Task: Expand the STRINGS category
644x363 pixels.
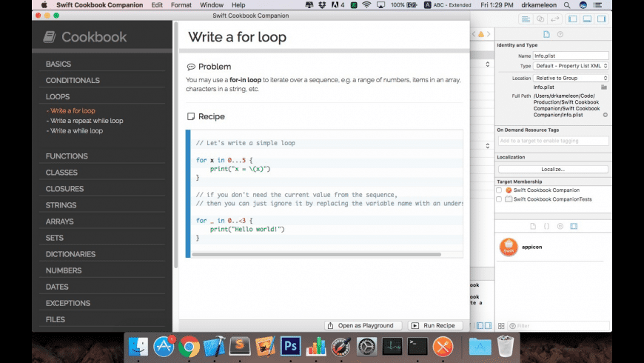Action: (x=61, y=205)
